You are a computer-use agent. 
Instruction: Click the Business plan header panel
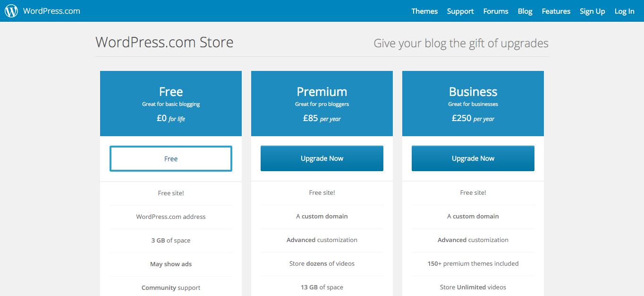[473, 103]
